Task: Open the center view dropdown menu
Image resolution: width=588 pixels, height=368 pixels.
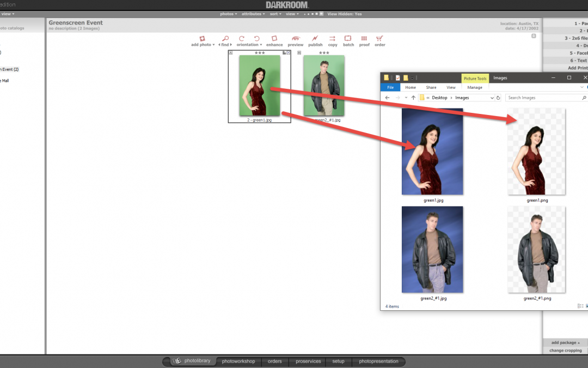Action: [292, 14]
